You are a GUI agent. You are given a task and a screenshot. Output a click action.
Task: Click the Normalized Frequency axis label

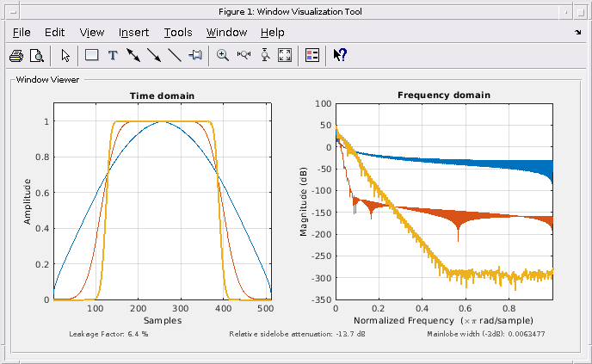click(x=443, y=321)
